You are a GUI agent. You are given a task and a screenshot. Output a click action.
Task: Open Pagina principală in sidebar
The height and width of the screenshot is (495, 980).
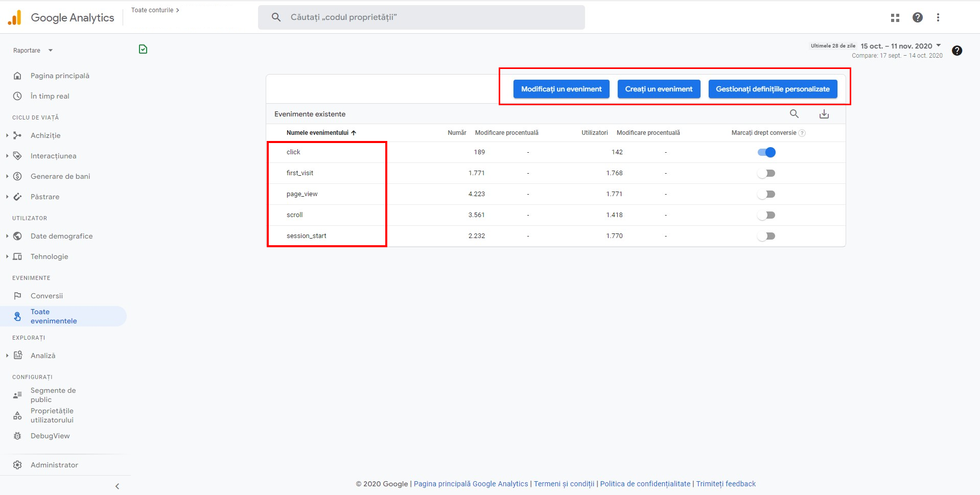[60, 76]
